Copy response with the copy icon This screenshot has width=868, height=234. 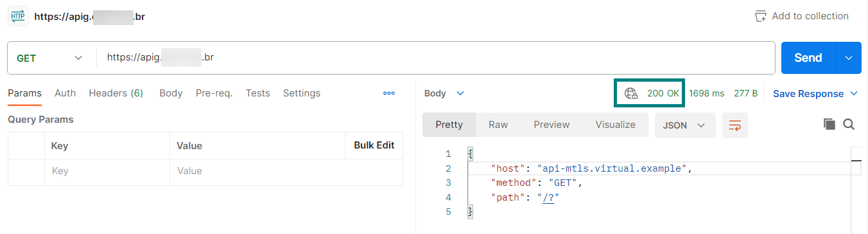[829, 124]
